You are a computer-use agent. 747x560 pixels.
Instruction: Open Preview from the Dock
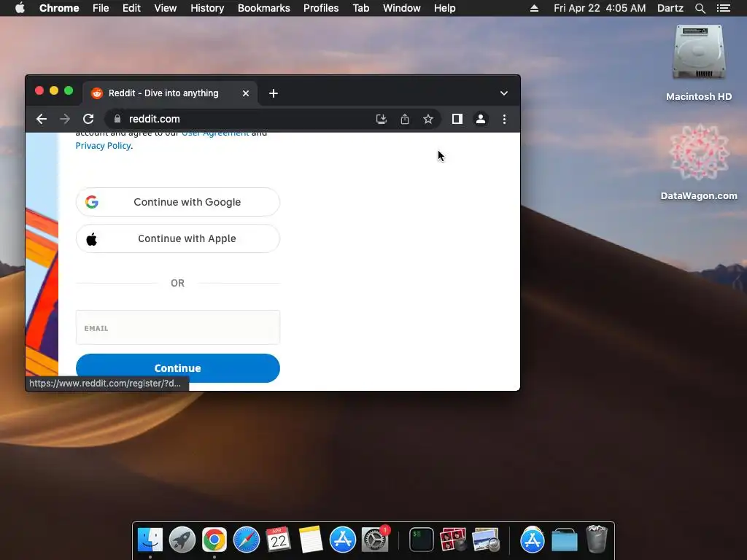(x=485, y=540)
